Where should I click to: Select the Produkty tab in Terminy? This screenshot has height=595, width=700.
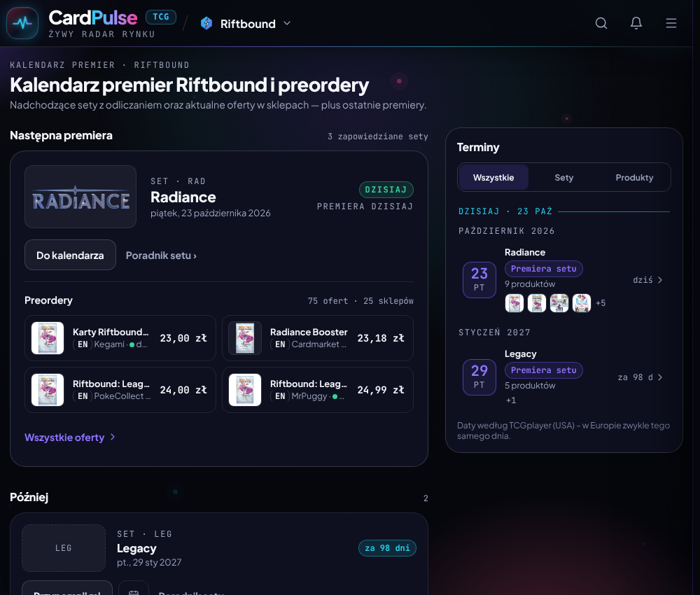[x=634, y=177]
